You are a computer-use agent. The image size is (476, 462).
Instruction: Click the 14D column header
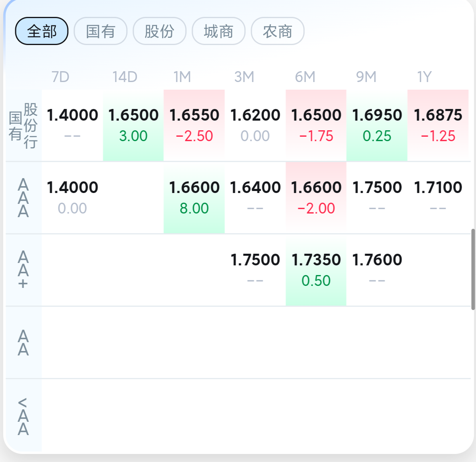tap(125, 76)
